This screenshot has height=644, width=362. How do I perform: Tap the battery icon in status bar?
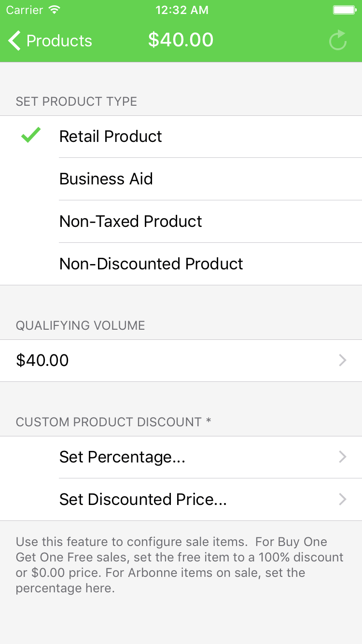coord(344,10)
